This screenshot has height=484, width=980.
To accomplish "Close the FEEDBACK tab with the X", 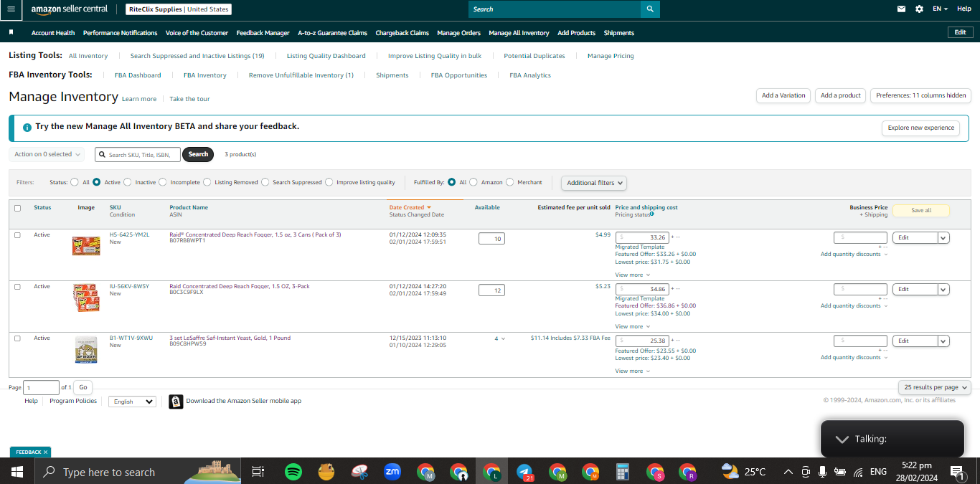I will click(45, 452).
